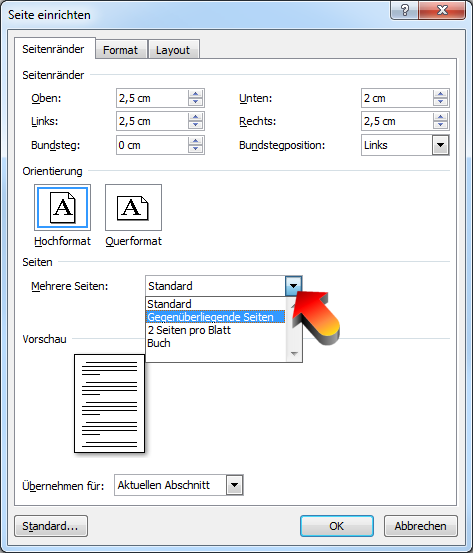Click the page preview thumbnail

tap(109, 403)
